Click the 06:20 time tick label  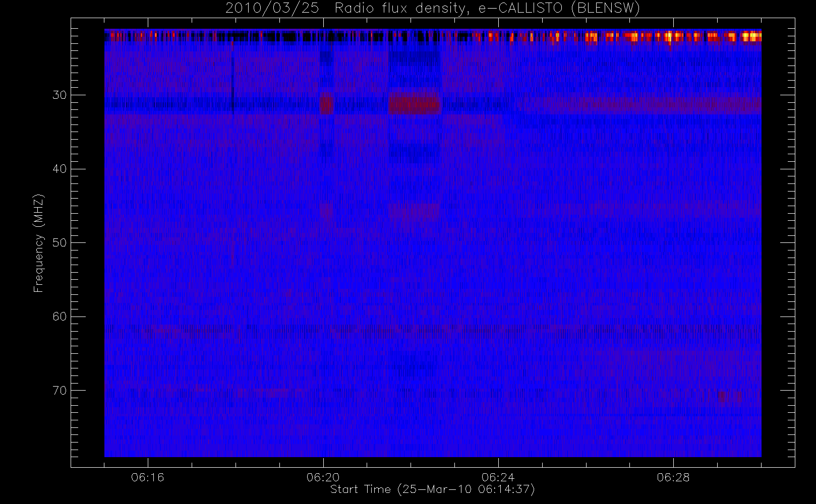pos(323,477)
